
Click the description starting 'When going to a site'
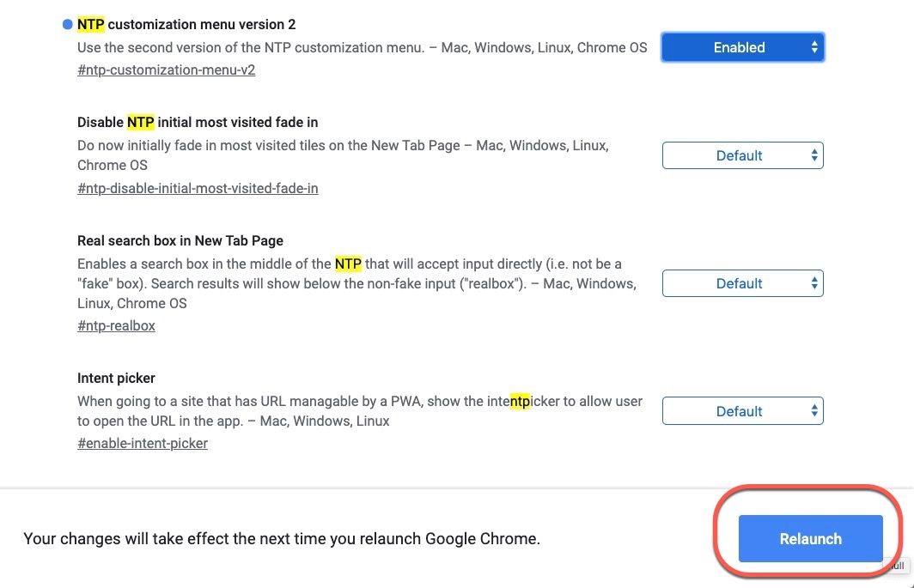(359, 411)
